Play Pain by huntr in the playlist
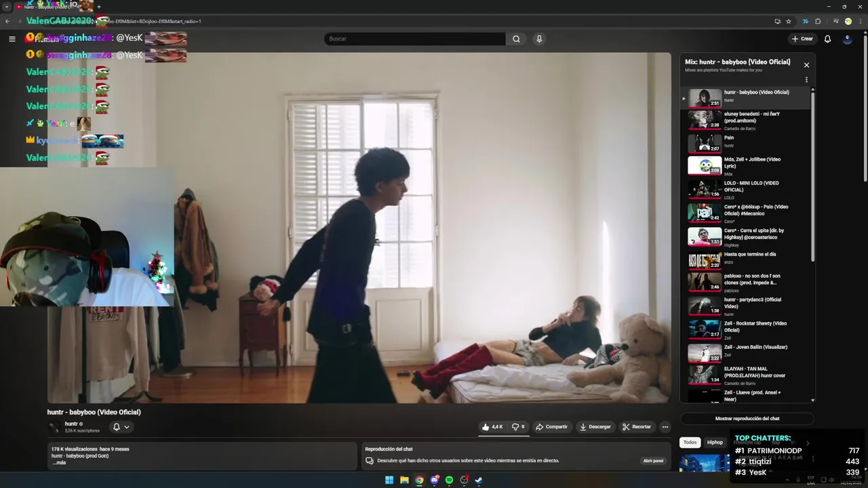 [746, 142]
